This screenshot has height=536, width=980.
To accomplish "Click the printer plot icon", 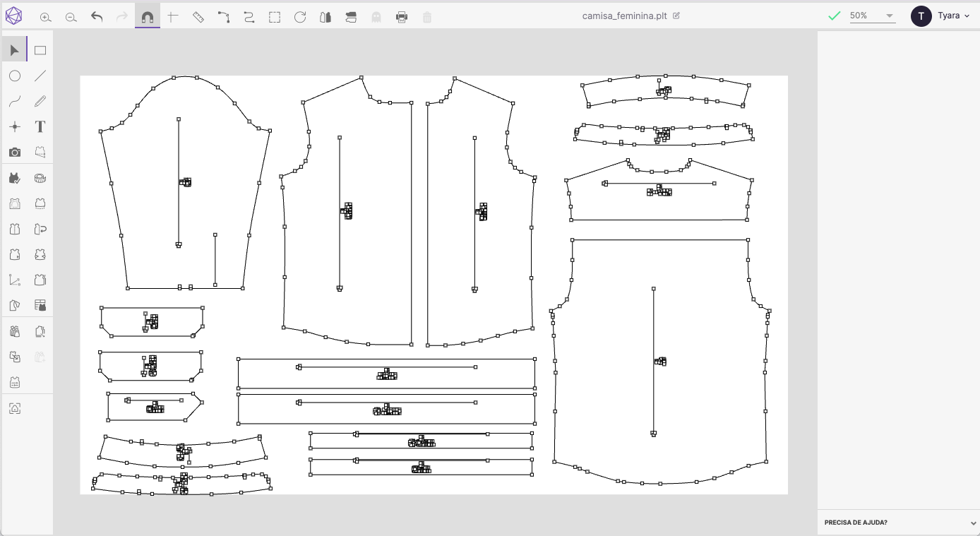I will 402,17.
